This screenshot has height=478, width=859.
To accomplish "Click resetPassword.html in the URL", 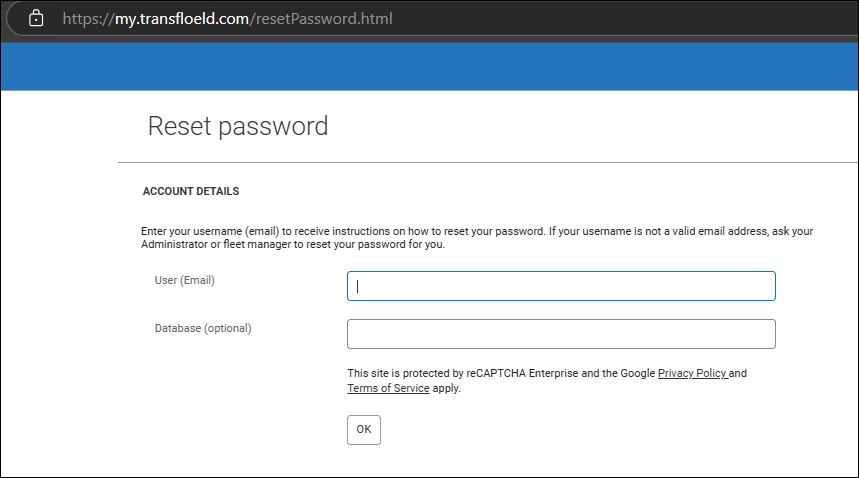I will (324, 19).
